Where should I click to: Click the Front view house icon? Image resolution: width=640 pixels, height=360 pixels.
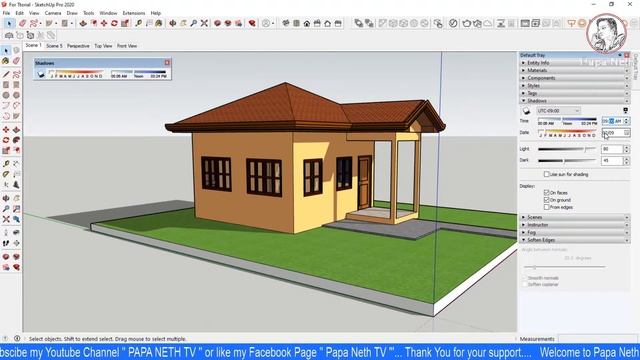[307, 24]
